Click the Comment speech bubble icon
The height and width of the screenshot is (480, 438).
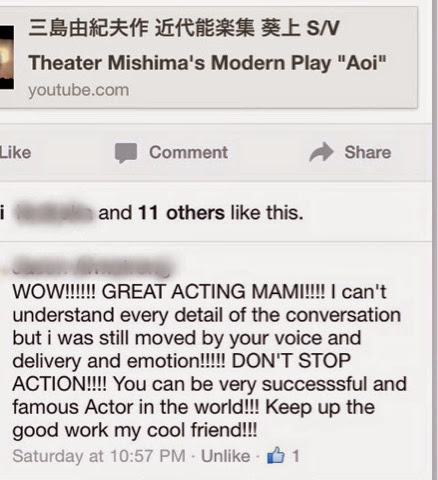[x=126, y=153]
